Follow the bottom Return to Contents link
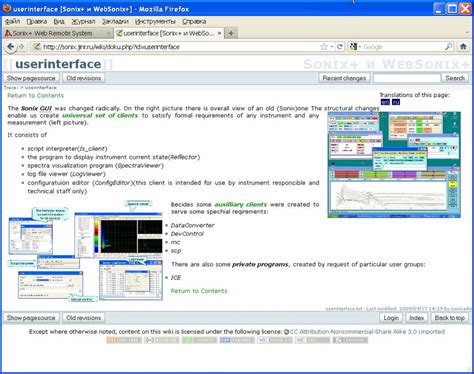The height and width of the screenshot is (374, 474). [x=199, y=291]
